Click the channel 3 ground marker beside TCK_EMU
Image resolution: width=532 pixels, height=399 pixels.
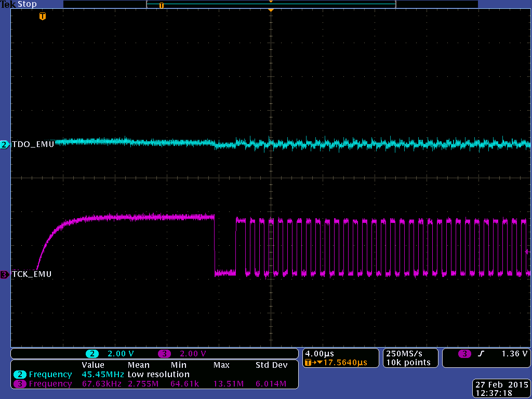(4, 274)
